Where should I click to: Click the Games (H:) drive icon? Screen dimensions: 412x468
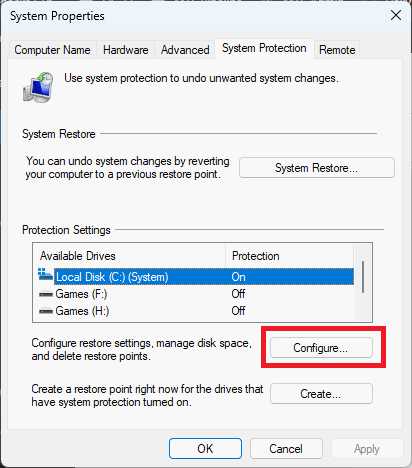(x=46, y=311)
